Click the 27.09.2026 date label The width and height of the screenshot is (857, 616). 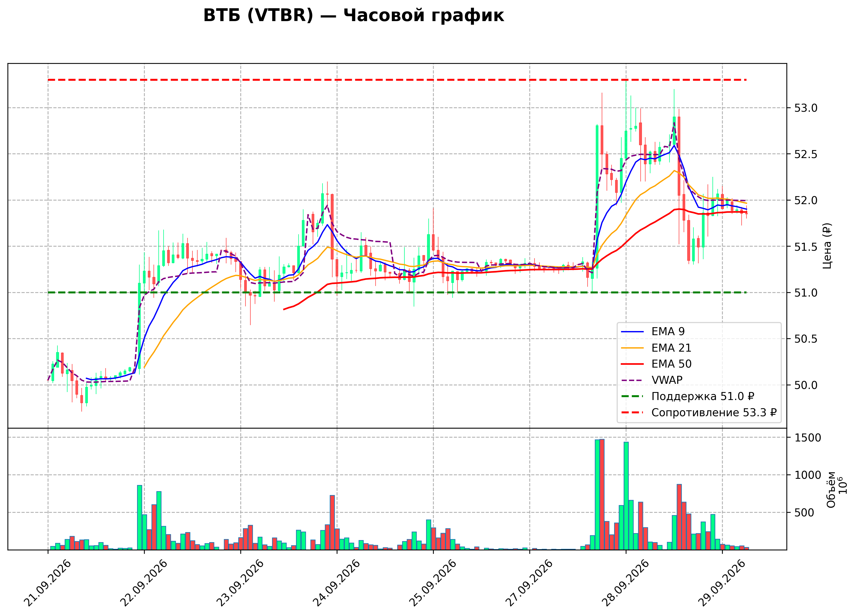click(x=529, y=583)
